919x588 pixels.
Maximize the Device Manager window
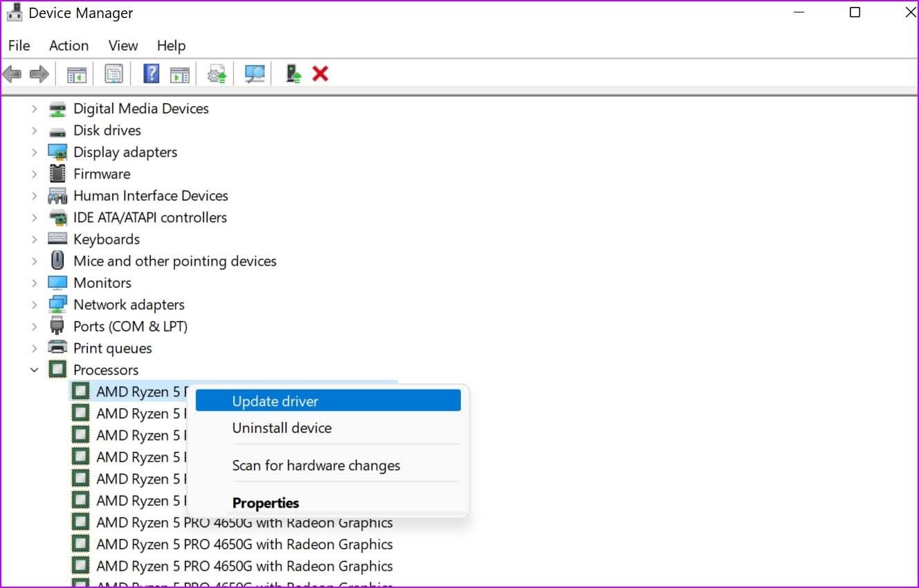[x=855, y=12]
